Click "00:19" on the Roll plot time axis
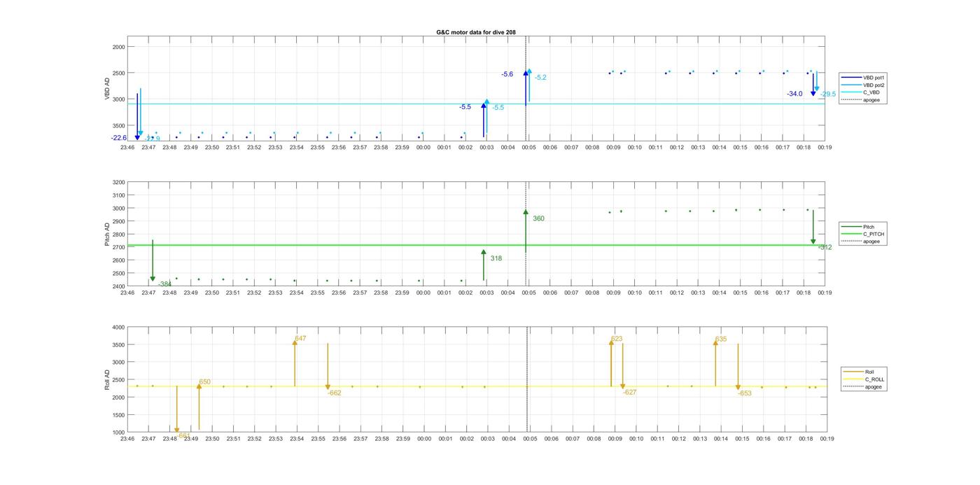 coord(826,439)
